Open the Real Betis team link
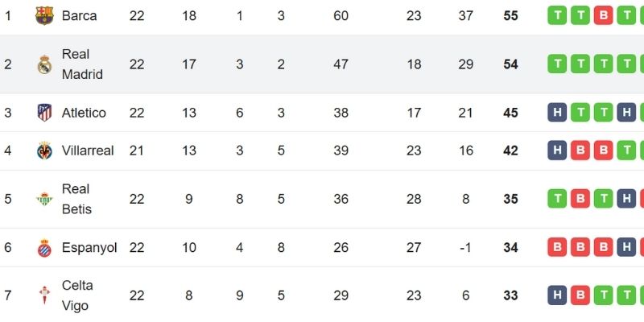Image resolution: width=644 pixels, height=322 pixels. pyautogui.click(x=76, y=199)
